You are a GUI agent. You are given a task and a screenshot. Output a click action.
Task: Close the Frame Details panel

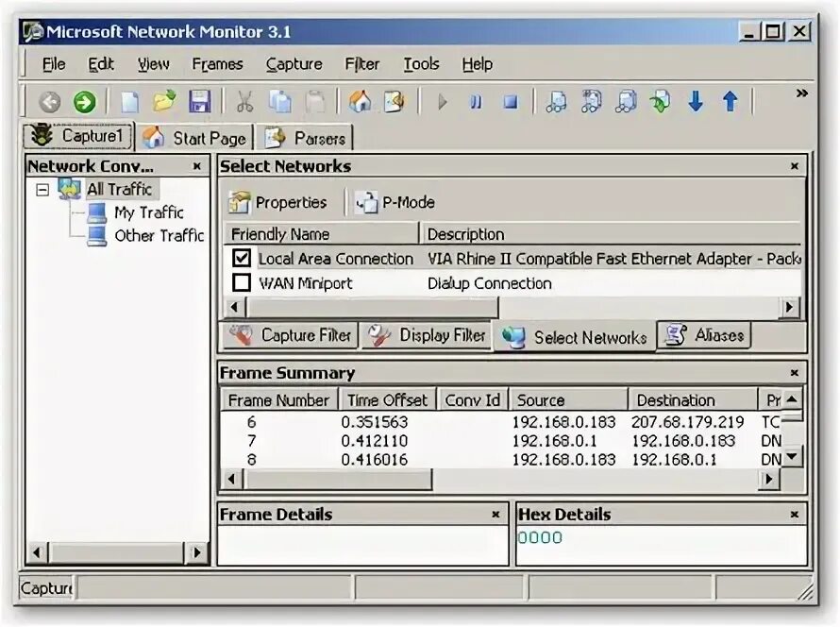point(496,515)
